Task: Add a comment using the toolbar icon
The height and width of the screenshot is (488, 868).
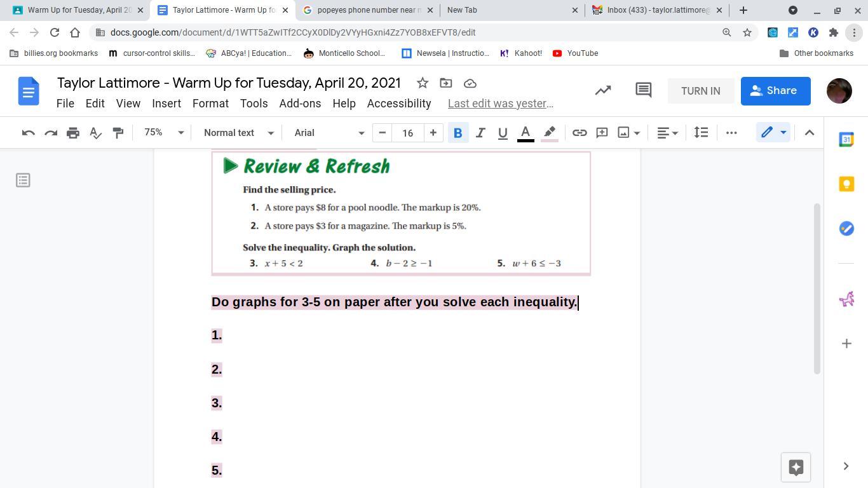Action: click(x=601, y=133)
